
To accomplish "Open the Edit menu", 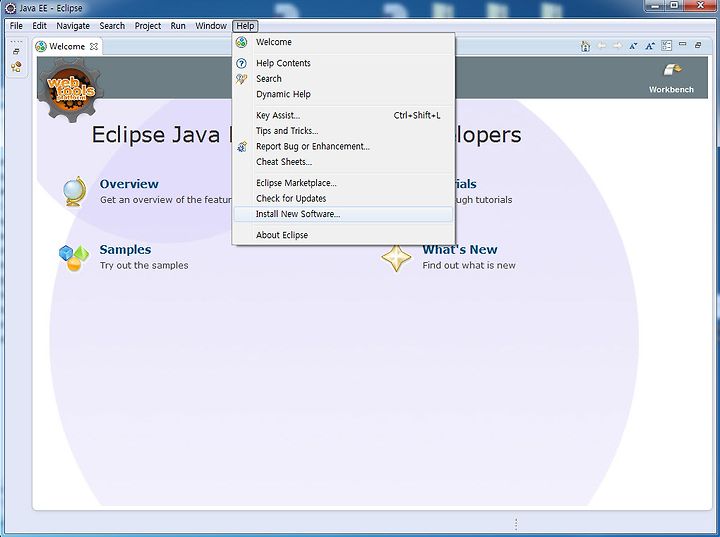I will [39, 26].
